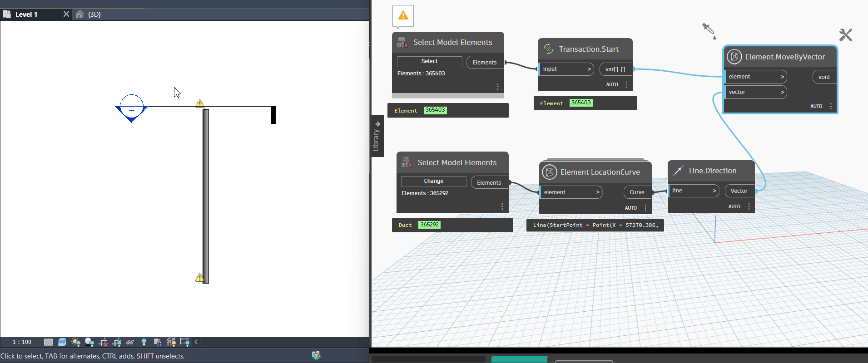Click input port of Transaction.Start node

click(x=566, y=69)
